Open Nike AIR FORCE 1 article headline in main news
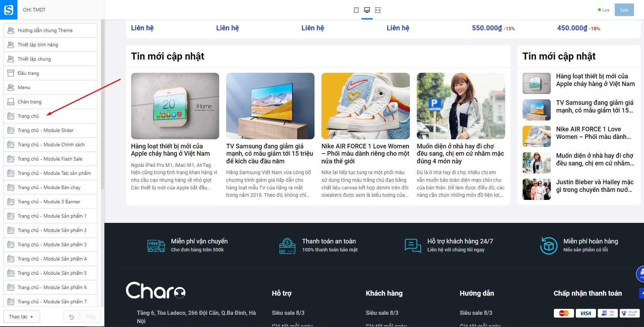The width and height of the screenshot is (644, 327). coord(365,154)
